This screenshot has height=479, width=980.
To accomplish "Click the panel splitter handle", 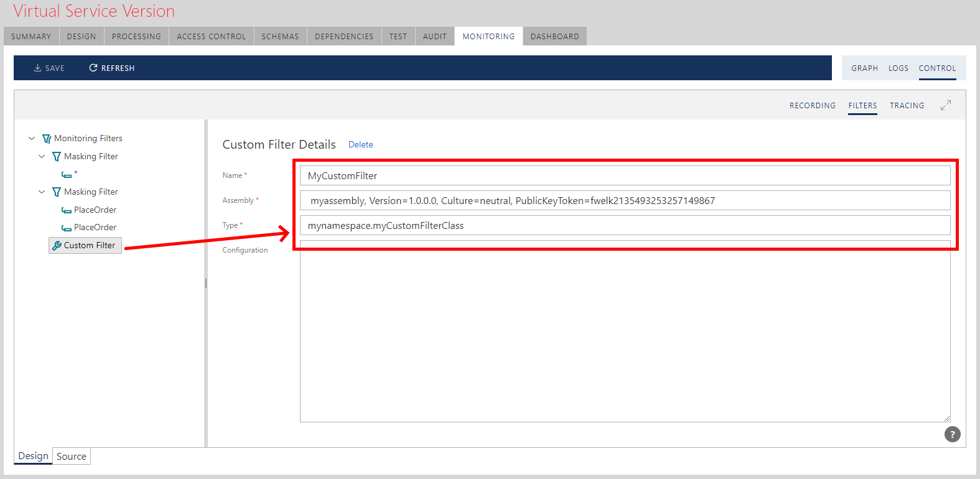I will coord(206,283).
